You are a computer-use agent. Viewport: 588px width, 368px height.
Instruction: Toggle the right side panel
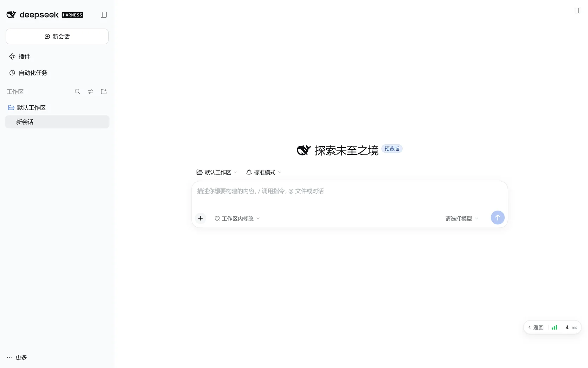577,11
